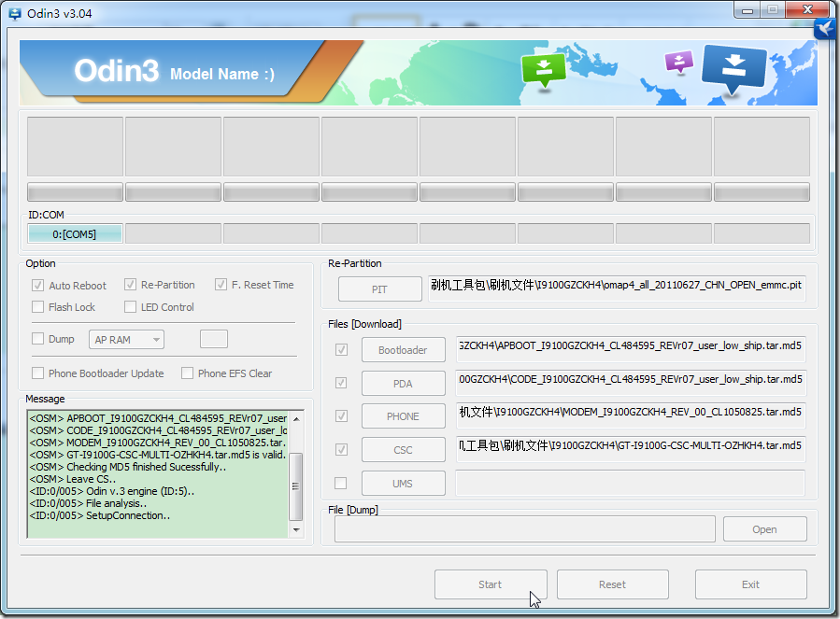Open the AP RAM dropdown
This screenshot has height=619, width=840.
click(126, 340)
